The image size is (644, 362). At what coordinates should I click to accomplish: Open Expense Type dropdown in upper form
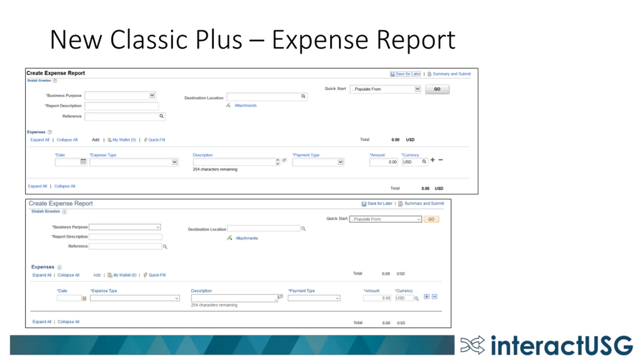pos(134,162)
